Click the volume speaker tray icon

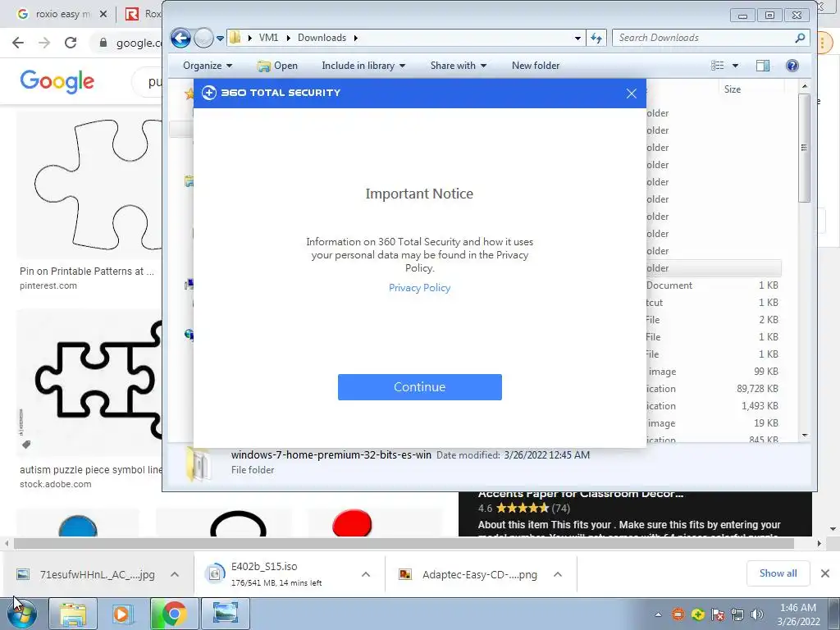(x=757, y=615)
